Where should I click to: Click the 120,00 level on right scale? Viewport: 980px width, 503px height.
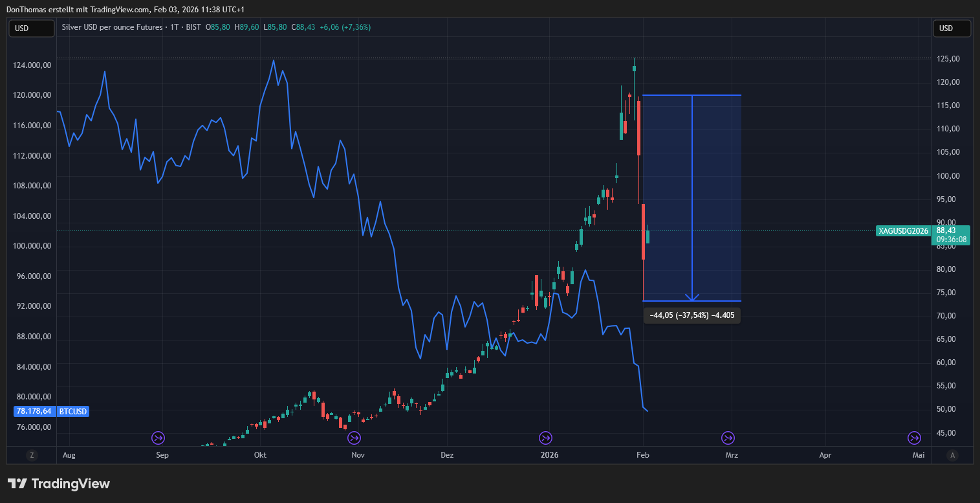[x=948, y=82]
